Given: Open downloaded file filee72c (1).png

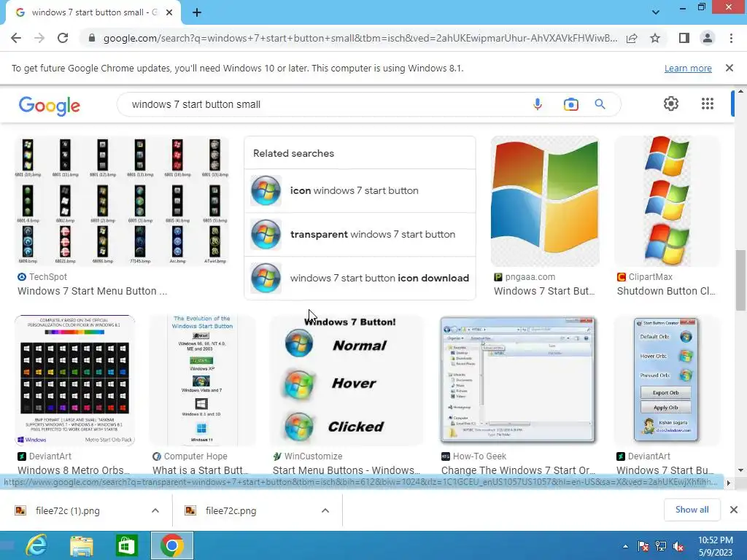Looking at the screenshot, I should tap(67, 511).
